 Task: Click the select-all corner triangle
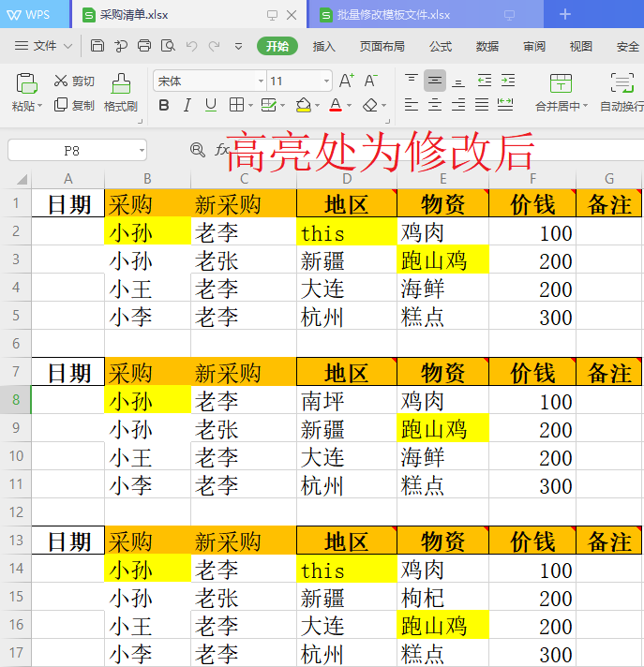pos(22,179)
